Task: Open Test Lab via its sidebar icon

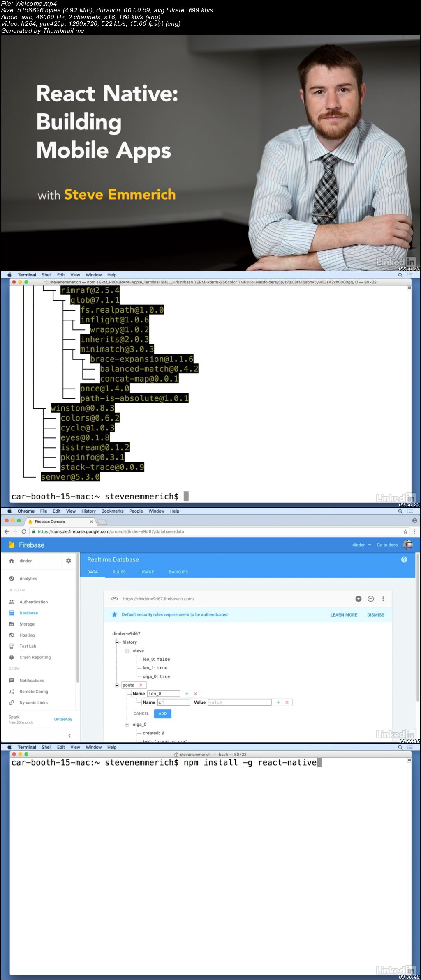Action: point(12,646)
